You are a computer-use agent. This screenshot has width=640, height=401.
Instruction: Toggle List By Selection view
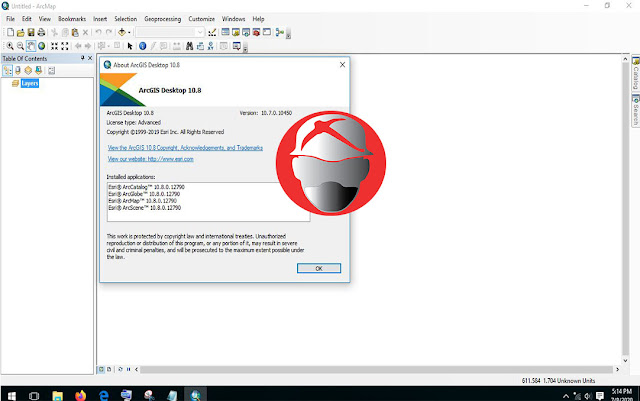[38, 71]
